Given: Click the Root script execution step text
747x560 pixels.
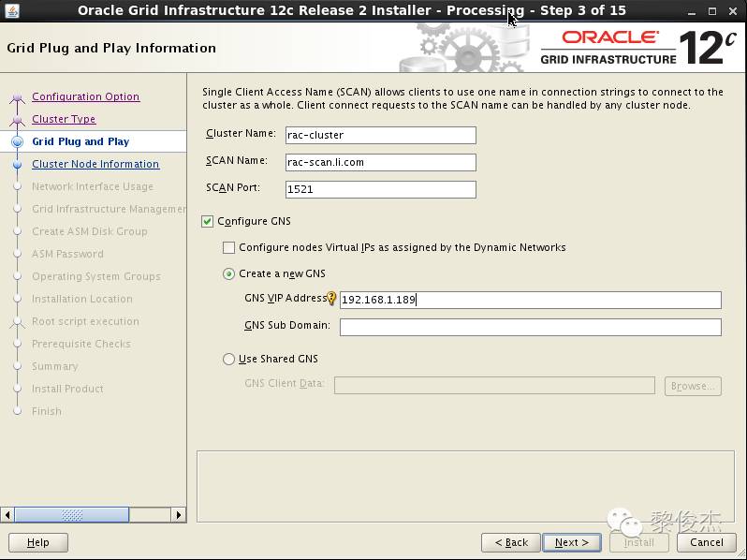Looking at the screenshot, I should (x=85, y=321).
